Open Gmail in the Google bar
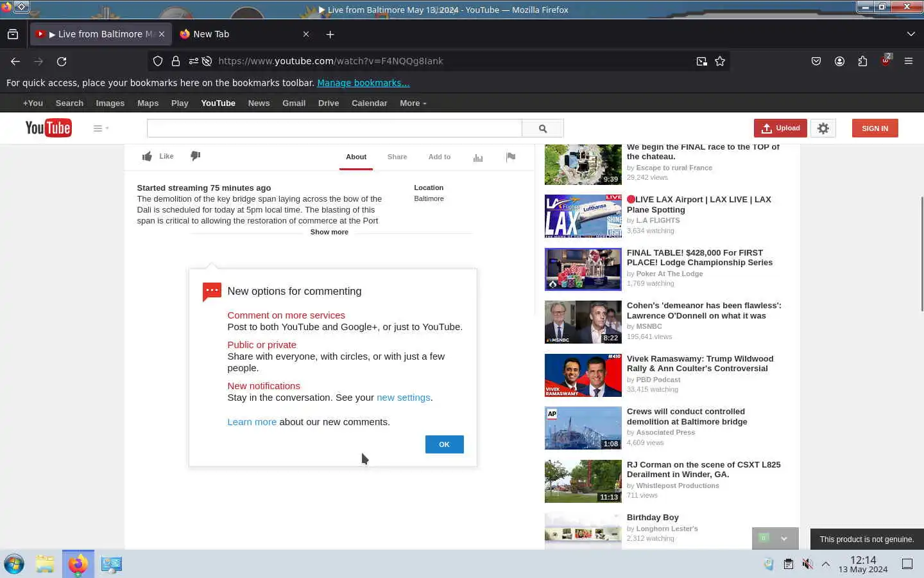This screenshot has width=924, height=578. tap(294, 103)
